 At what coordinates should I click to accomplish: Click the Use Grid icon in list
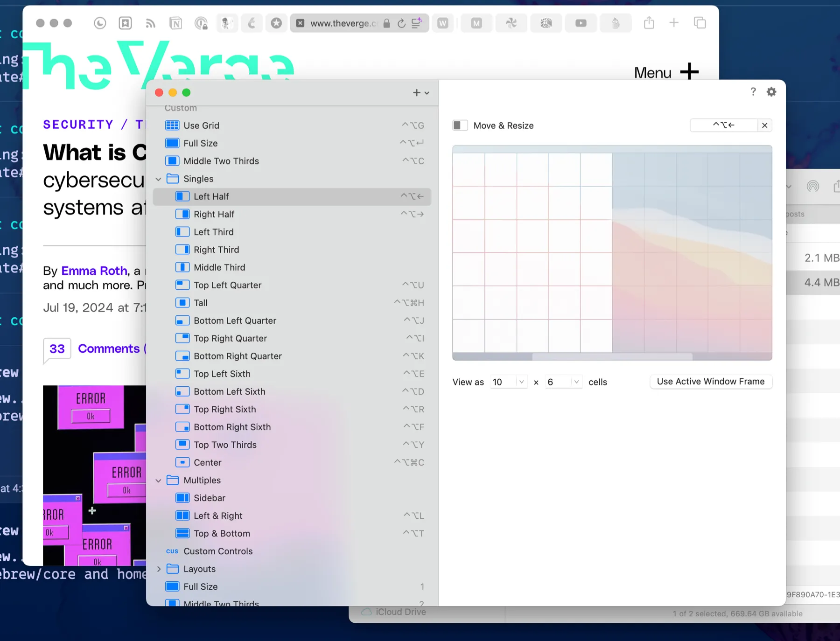pyautogui.click(x=172, y=125)
